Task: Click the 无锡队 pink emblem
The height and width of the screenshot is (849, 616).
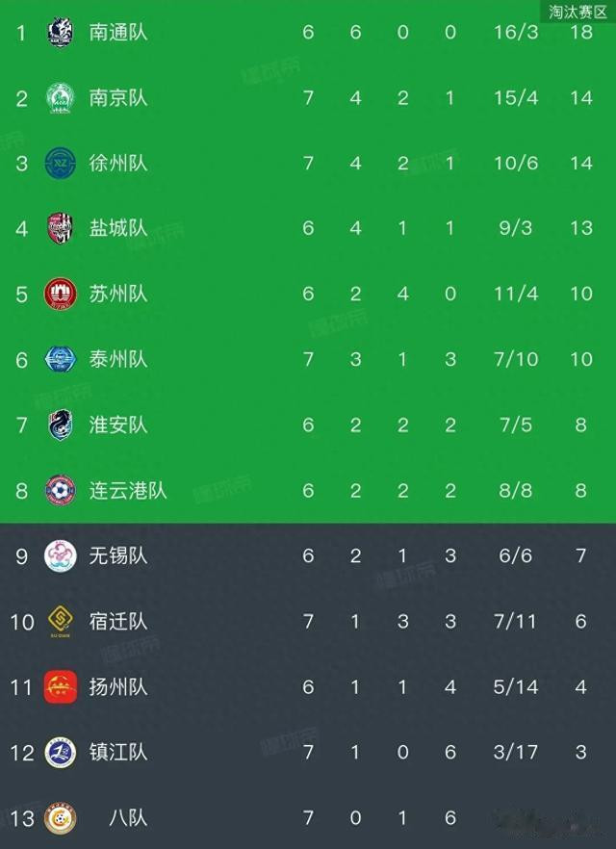Action: tap(60, 556)
